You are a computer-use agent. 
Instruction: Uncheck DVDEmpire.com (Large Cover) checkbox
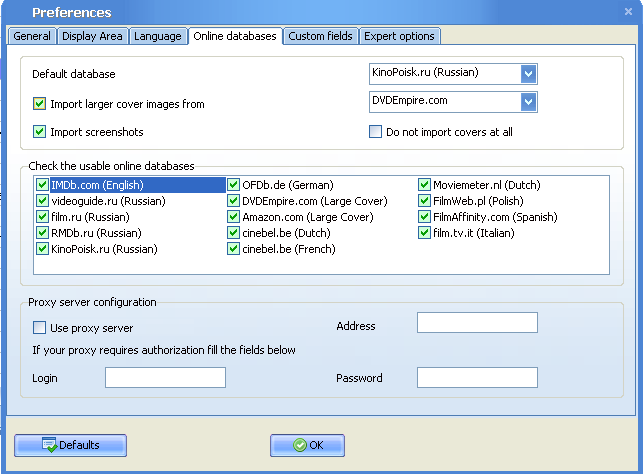pos(233,201)
